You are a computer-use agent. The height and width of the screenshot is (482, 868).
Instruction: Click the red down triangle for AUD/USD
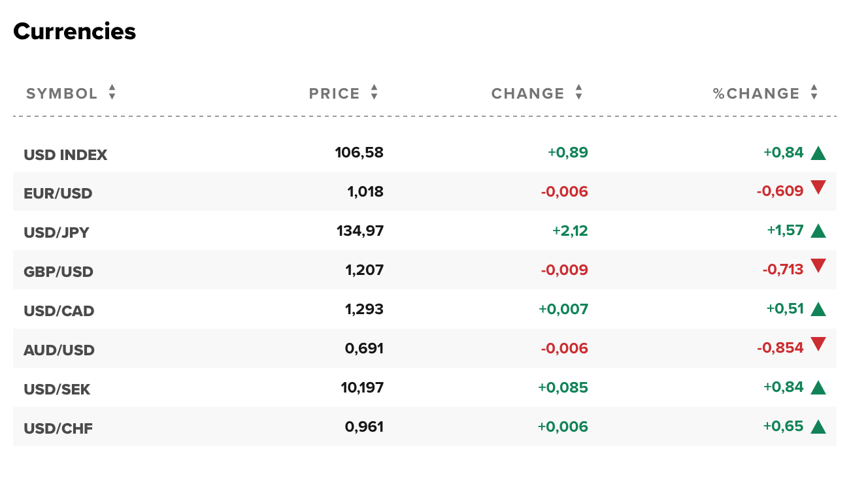[x=818, y=344]
